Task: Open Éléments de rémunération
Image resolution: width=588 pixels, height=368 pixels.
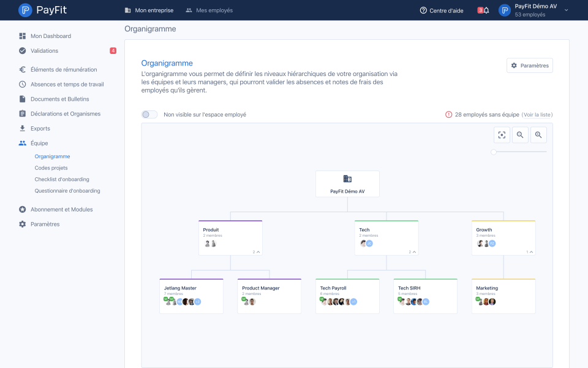Action: (x=64, y=69)
